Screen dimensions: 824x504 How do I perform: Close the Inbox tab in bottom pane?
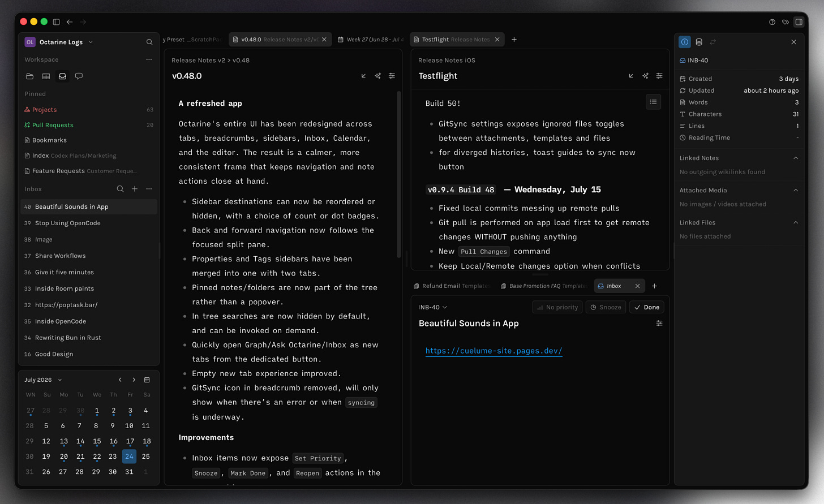pyautogui.click(x=637, y=286)
